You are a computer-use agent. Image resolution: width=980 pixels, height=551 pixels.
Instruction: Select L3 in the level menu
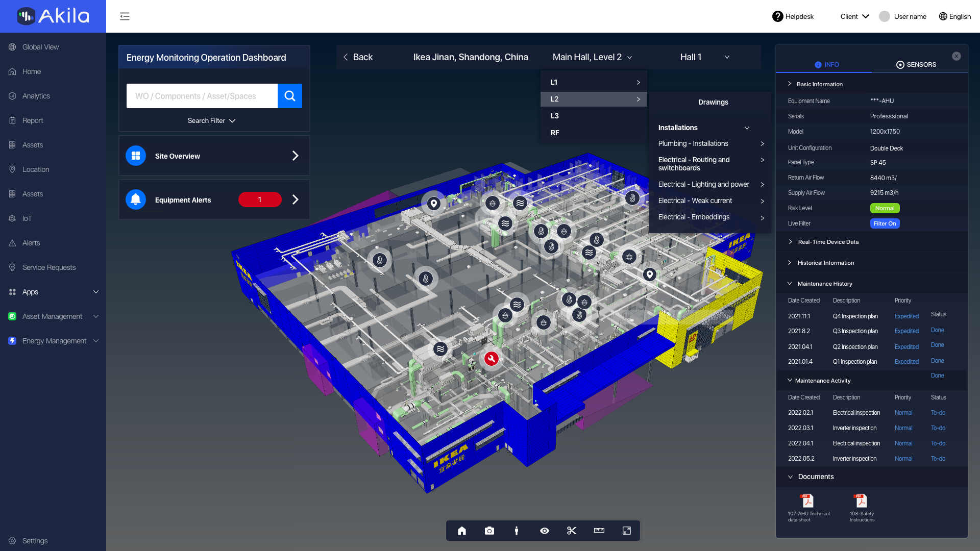coord(555,116)
